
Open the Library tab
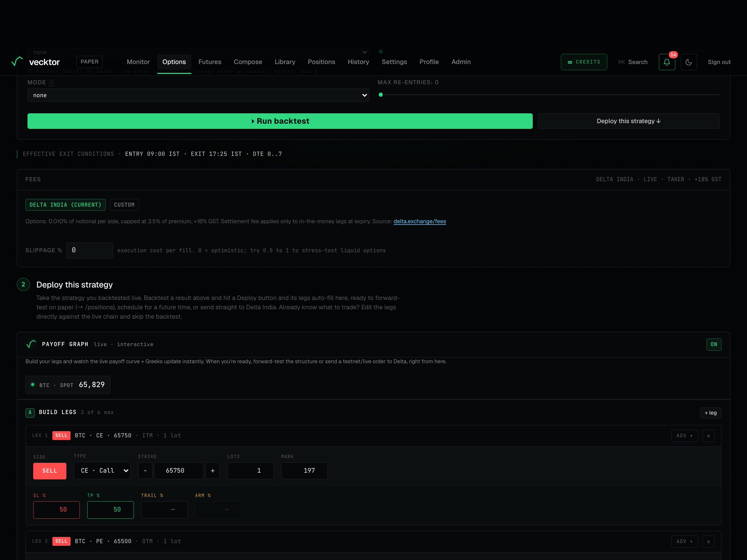[x=285, y=62]
